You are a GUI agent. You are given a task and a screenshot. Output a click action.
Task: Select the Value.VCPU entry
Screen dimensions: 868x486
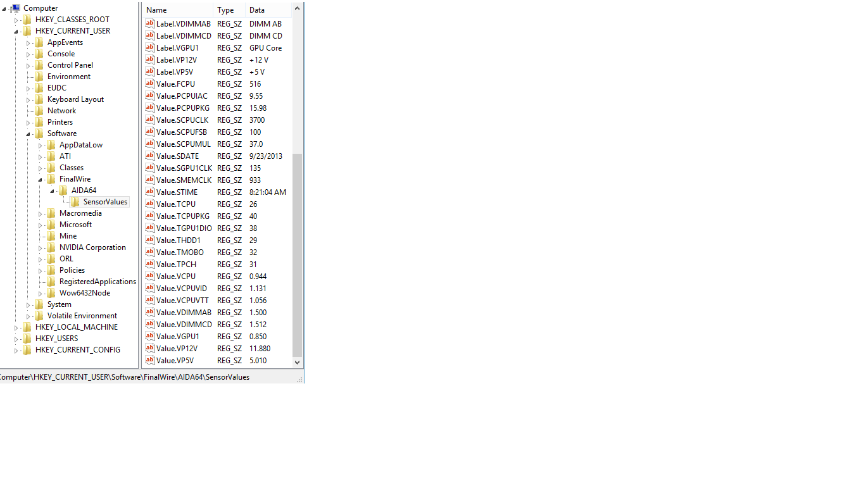click(175, 277)
